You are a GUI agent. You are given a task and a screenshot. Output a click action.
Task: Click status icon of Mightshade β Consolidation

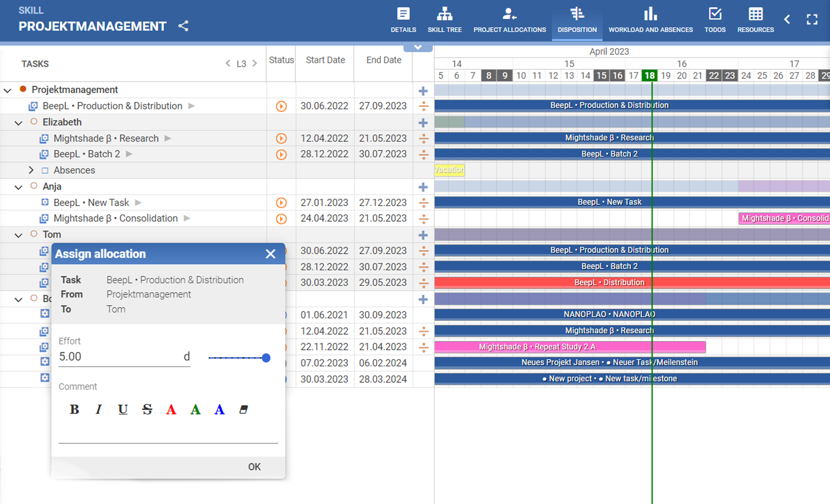[x=281, y=219]
